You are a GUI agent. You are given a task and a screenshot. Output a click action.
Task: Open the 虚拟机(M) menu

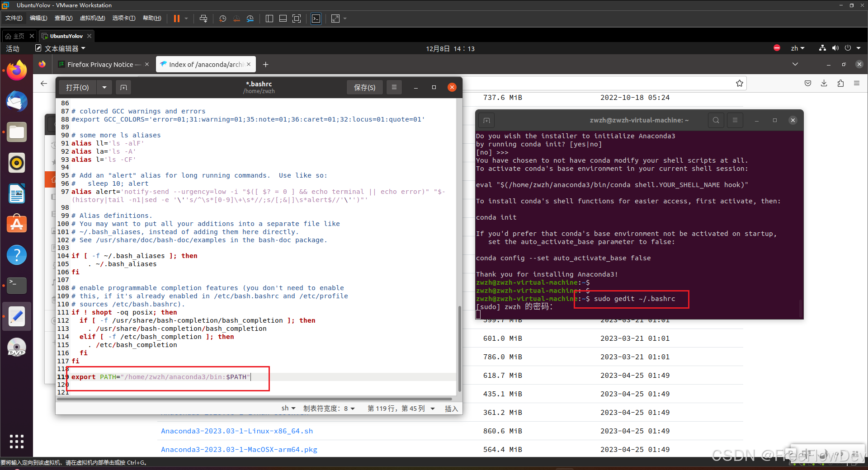[92, 18]
